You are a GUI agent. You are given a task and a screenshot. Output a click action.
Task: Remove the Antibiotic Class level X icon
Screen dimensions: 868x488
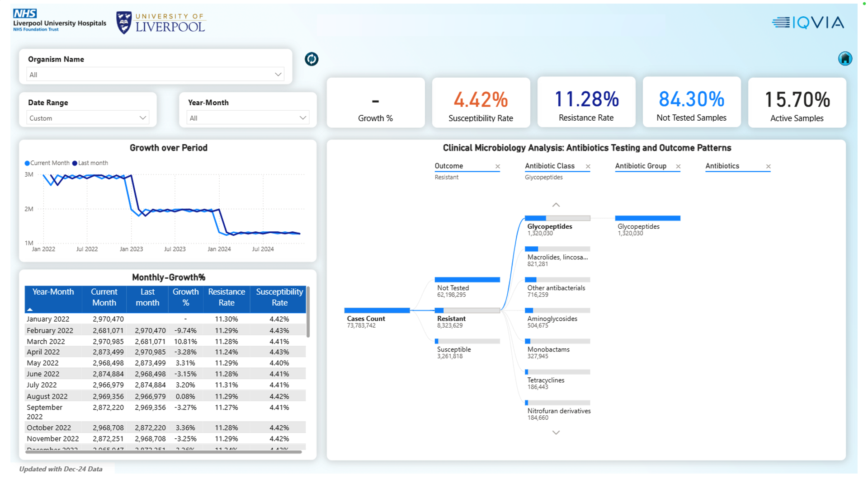(588, 167)
